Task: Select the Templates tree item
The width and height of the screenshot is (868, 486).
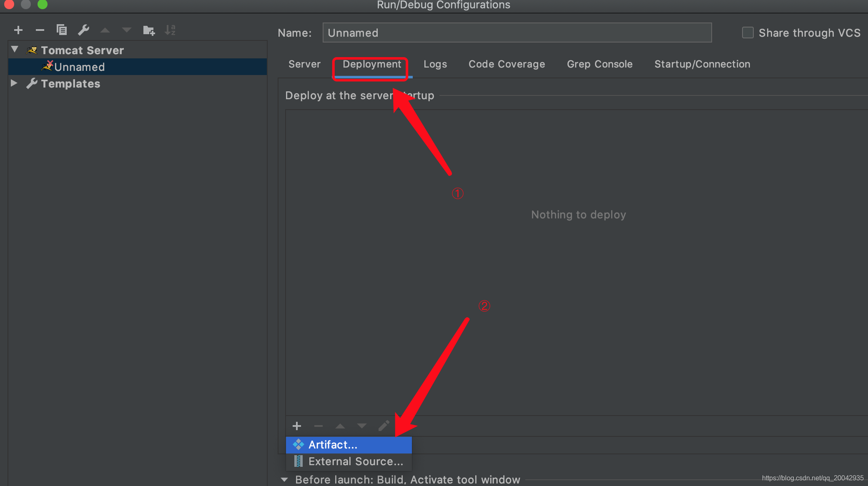Action: [70, 84]
